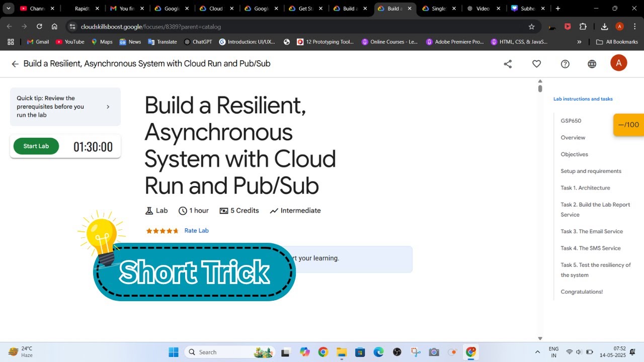Go to the Overview section link

click(573, 138)
